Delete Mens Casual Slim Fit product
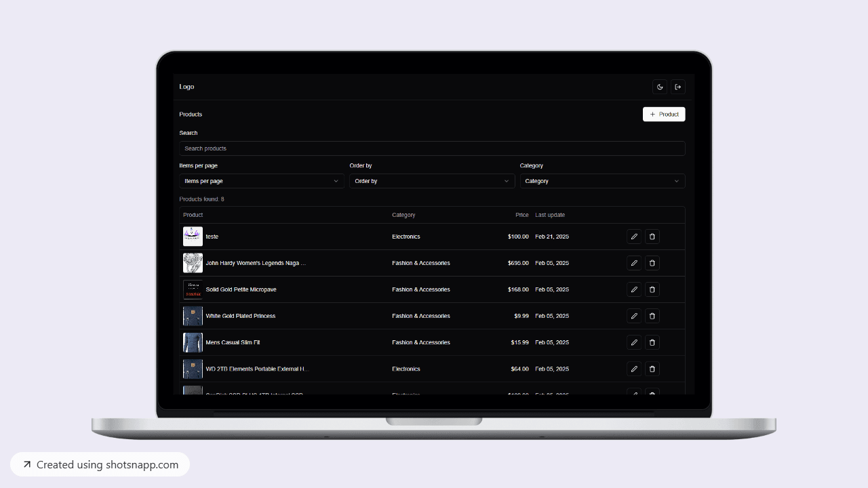The width and height of the screenshot is (868, 488). [x=652, y=342]
